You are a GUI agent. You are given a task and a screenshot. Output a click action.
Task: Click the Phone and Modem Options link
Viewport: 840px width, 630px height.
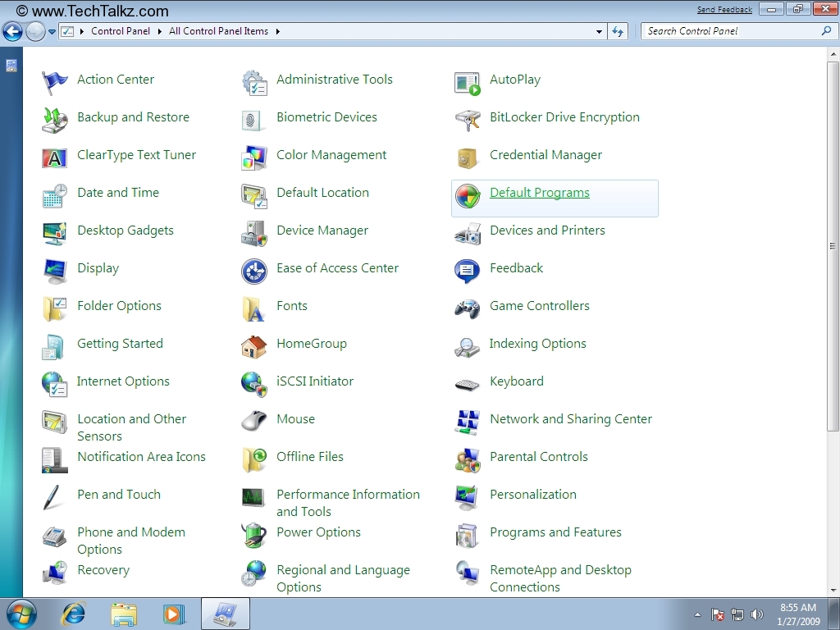point(131,541)
